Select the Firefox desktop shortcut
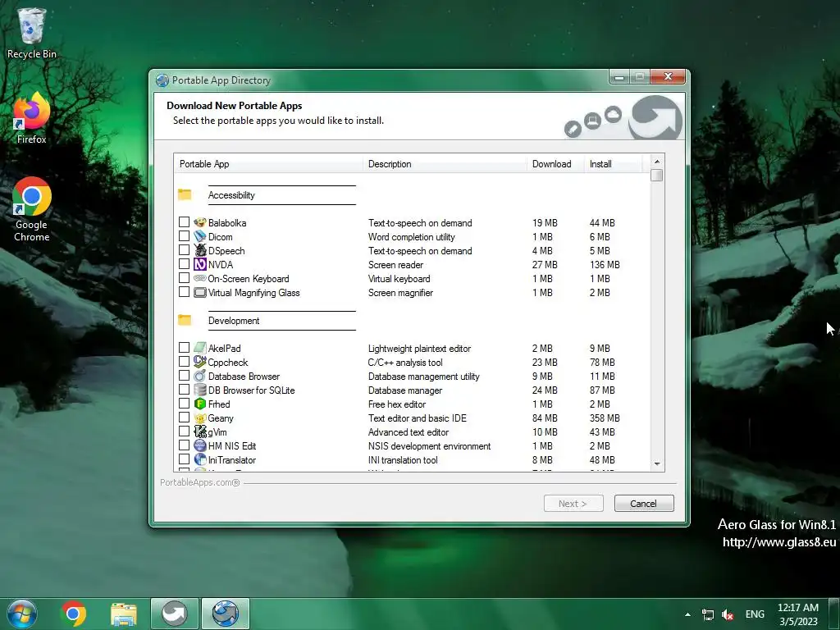Screen dimensions: 840x630 point(32,118)
